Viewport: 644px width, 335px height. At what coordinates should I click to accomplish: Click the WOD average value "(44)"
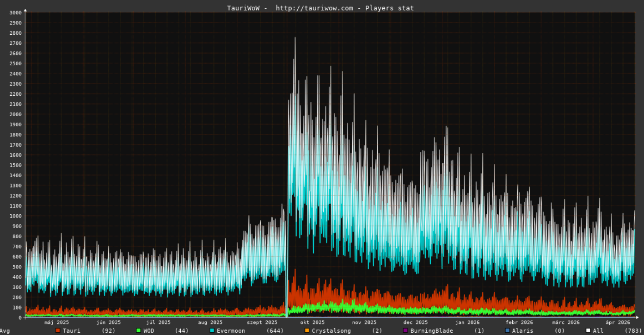(182, 331)
